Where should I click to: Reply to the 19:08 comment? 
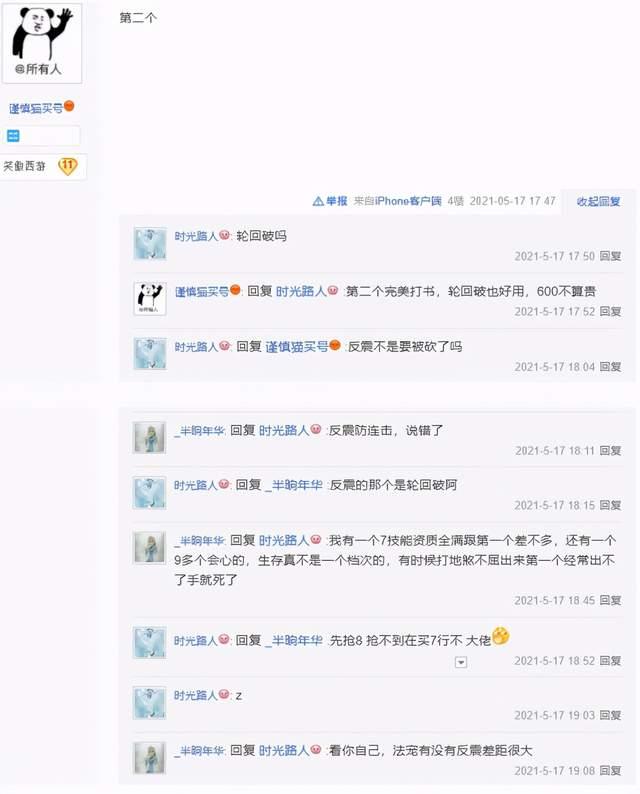coord(610,770)
